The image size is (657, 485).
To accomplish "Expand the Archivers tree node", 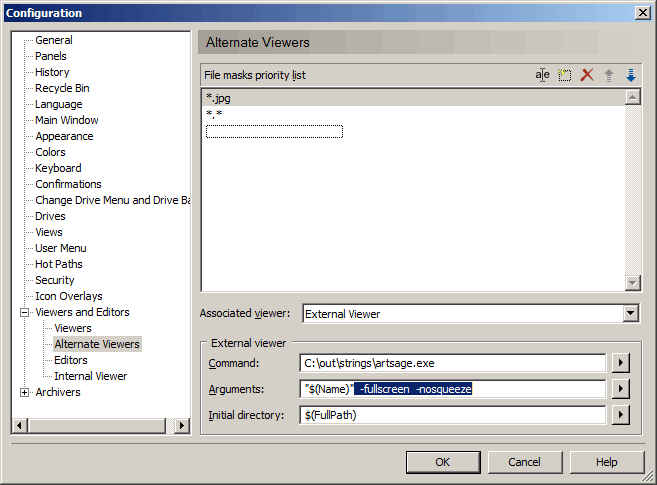I will [24, 393].
